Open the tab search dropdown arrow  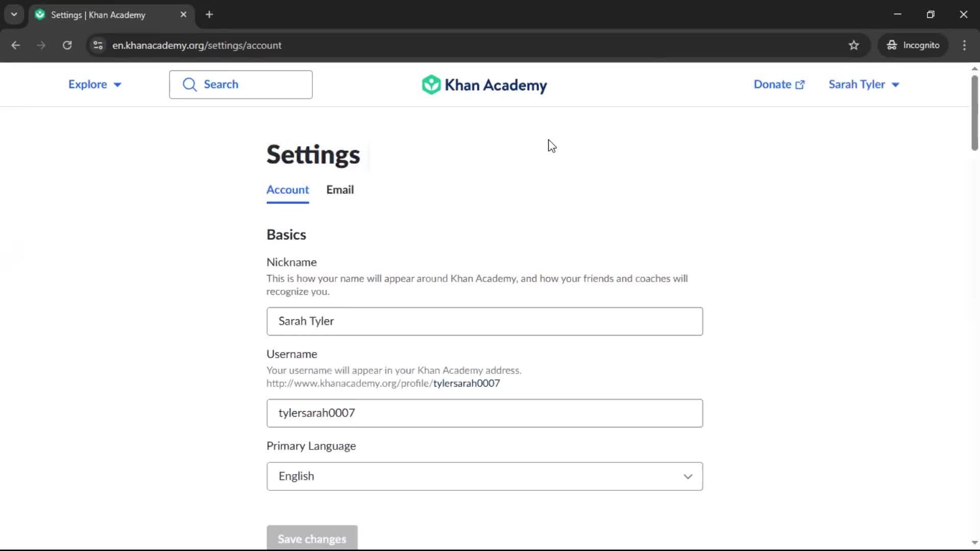[x=14, y=15]
